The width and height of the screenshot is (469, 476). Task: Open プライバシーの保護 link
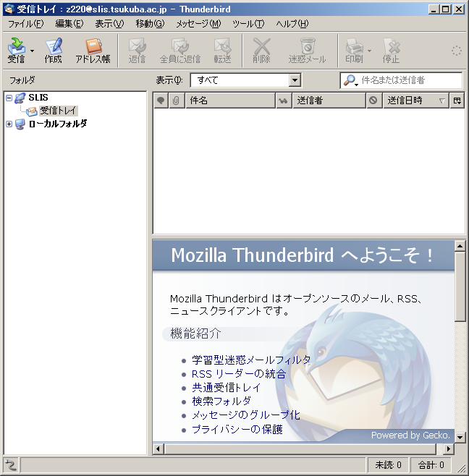coord(237,429)
